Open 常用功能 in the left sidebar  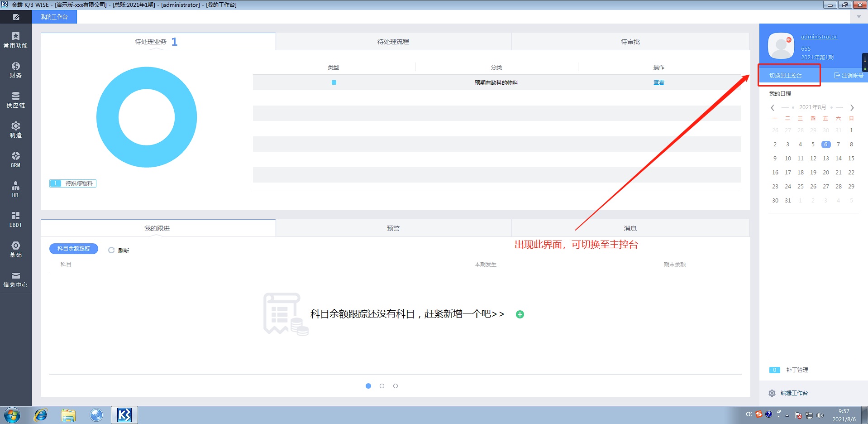15,40
